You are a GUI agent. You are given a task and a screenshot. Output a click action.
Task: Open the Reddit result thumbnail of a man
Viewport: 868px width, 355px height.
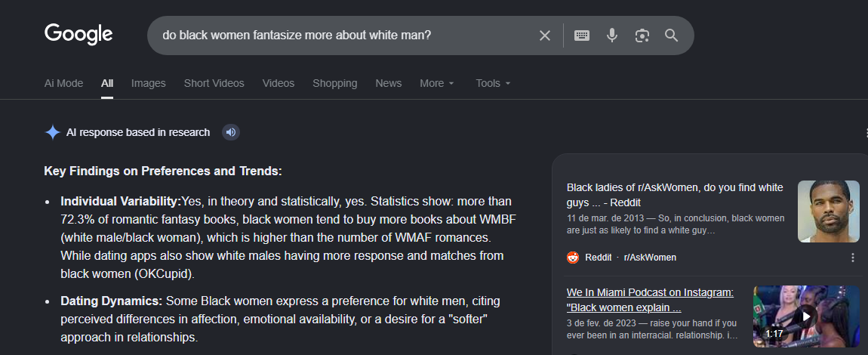pos(829,211)
